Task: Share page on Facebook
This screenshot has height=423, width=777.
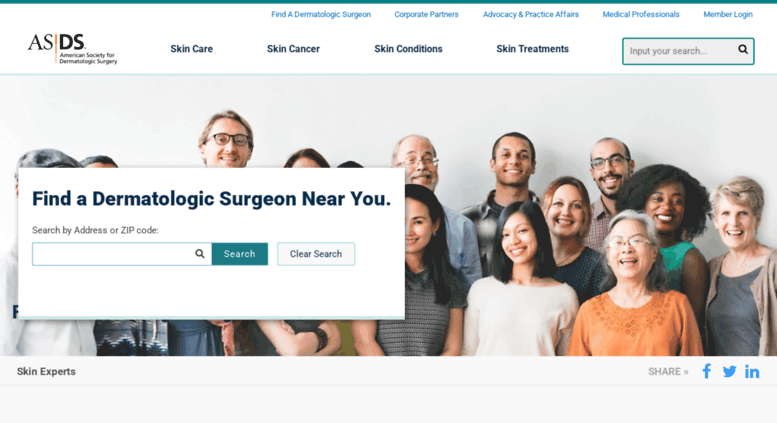Action: tap(707, 371)
